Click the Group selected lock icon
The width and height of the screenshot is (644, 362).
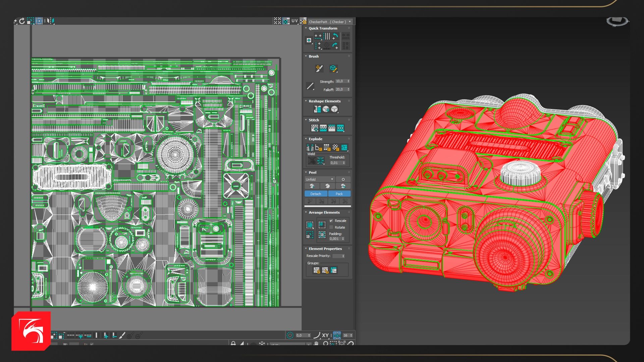316,270
